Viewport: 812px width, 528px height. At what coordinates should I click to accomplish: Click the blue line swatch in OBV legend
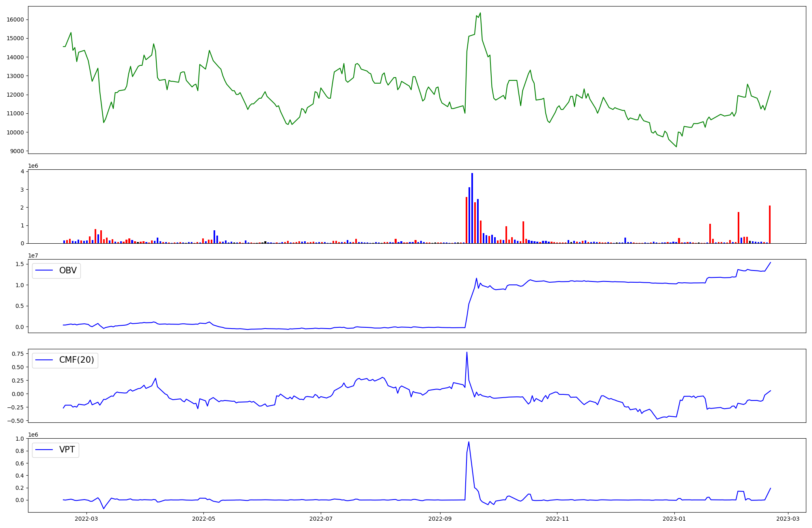click(x=44, y=270)
